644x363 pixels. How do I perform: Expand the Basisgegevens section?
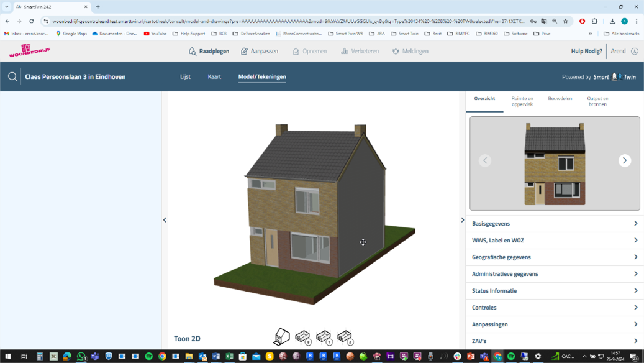point(554,224)
